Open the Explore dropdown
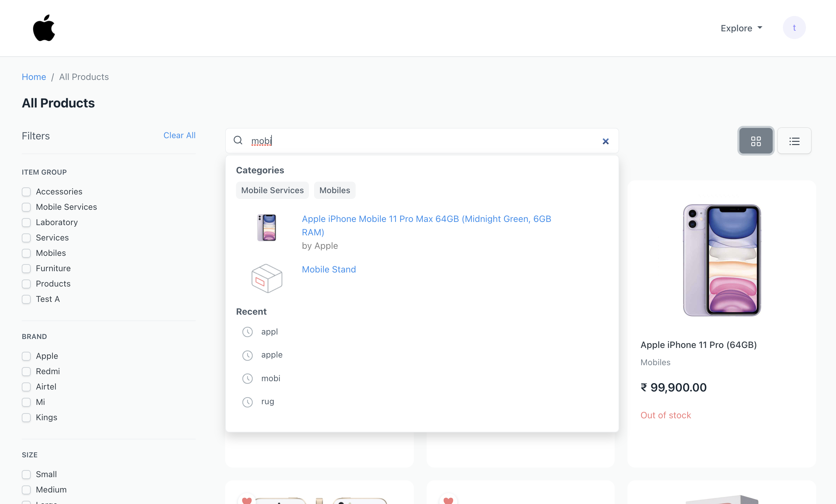 (741, 28)
